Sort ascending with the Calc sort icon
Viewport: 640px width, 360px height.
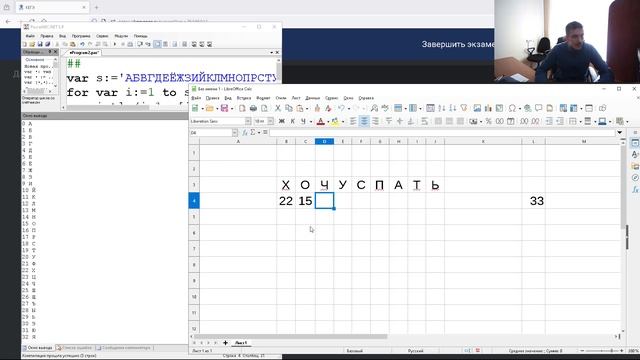pos(442,108)
